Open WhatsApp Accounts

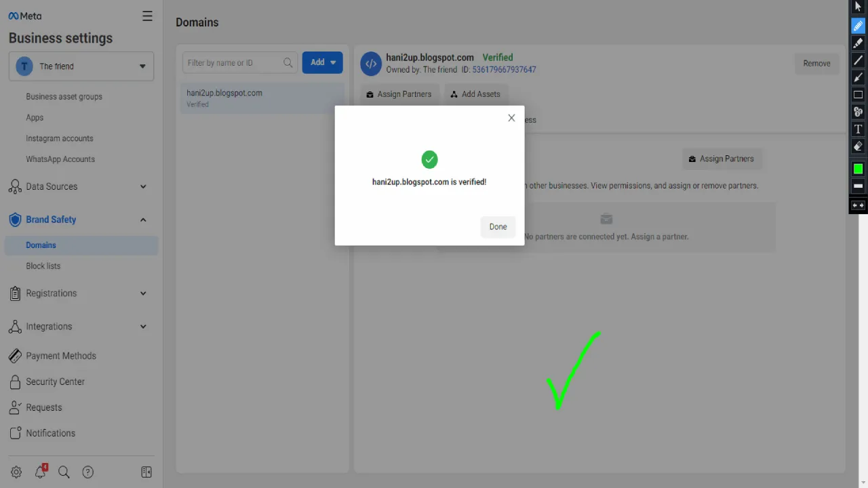(x=60, y=159)
